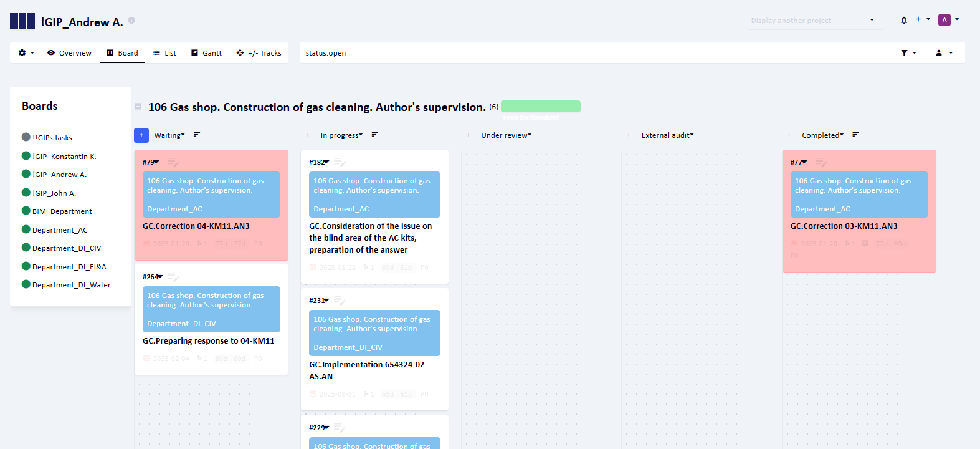Screen dimensions: 980x449
Task: Open card GC.Preparing response to 04-KM11
Action: coord(208,341)
